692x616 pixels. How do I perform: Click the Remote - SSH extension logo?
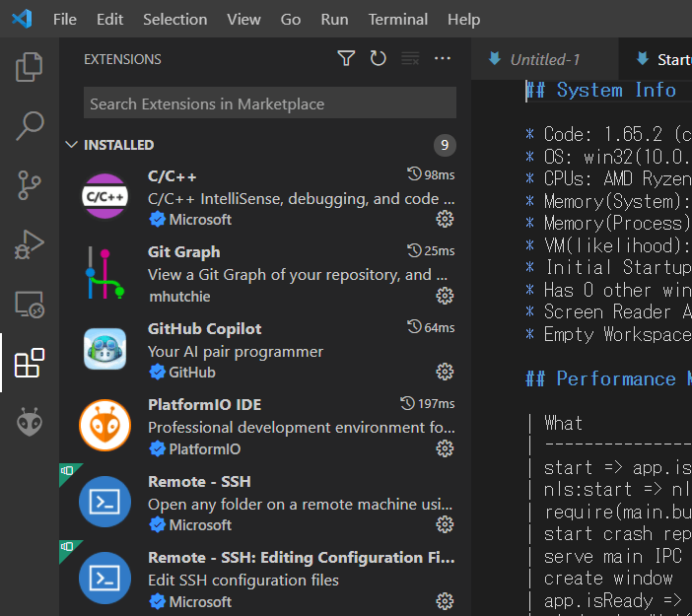pyautogui.click(x=105, y=502)
